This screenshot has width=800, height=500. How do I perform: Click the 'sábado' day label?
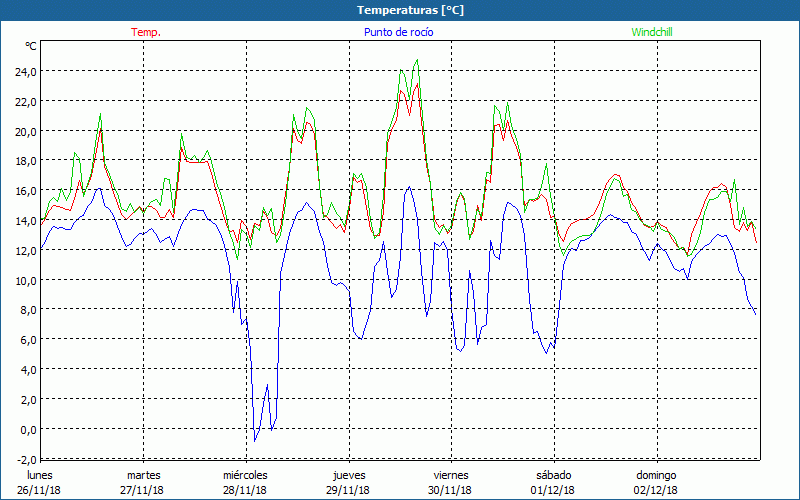click(554, 476)
